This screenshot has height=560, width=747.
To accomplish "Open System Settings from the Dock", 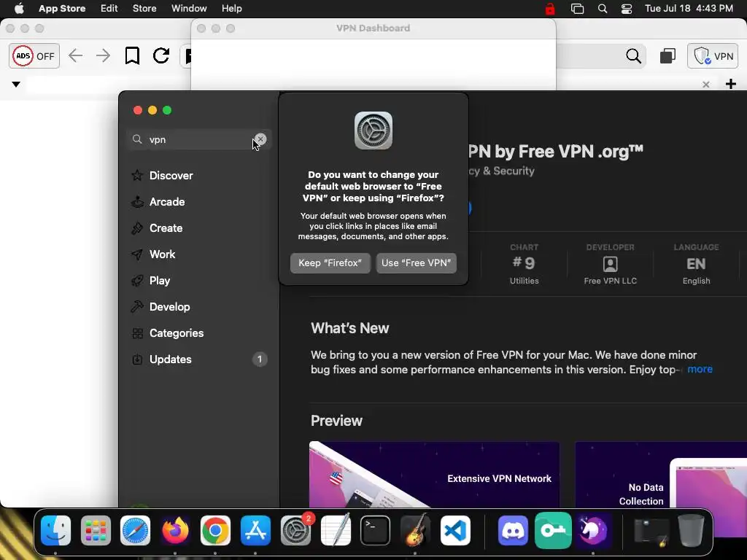I will (295, 530).
